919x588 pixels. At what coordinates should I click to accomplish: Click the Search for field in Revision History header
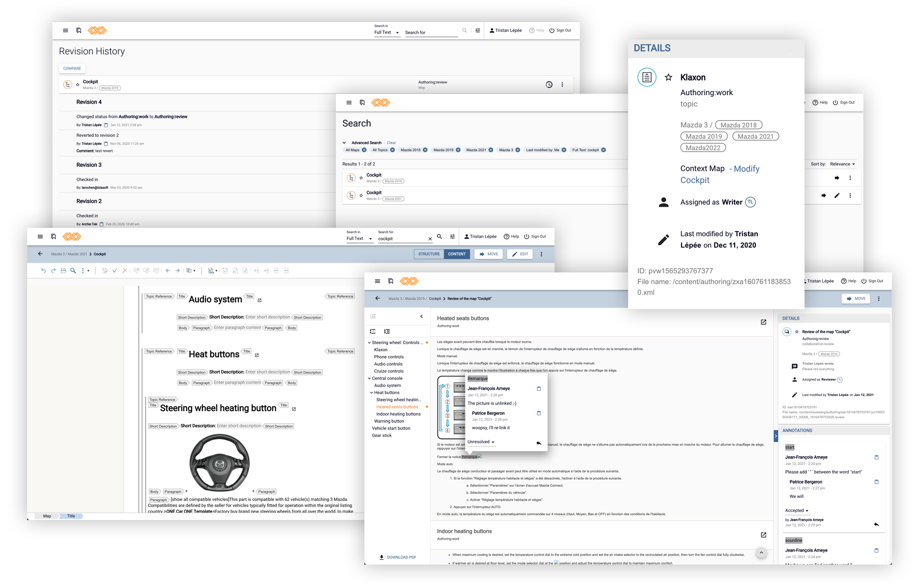click(x=431, y=33)
